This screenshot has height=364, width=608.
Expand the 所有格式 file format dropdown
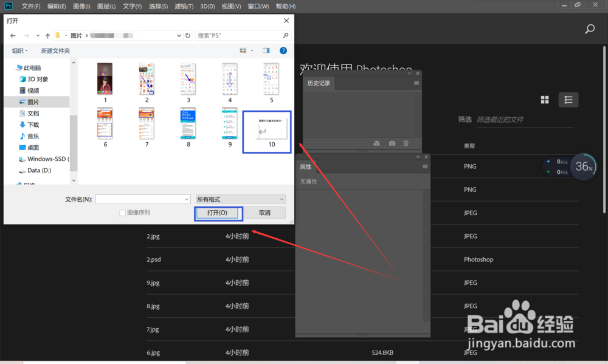click(x=281, y=199)
